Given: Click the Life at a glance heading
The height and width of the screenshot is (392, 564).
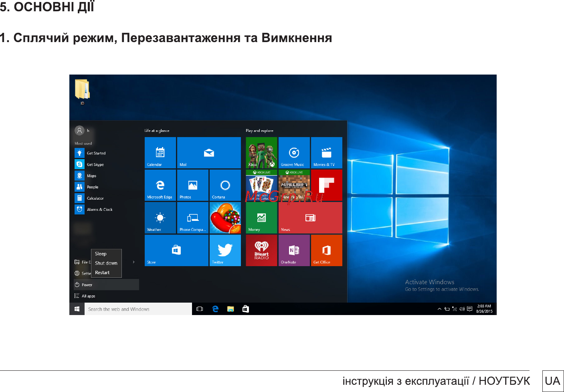Looking at the screenshot, I should click(x=157, y=131).
